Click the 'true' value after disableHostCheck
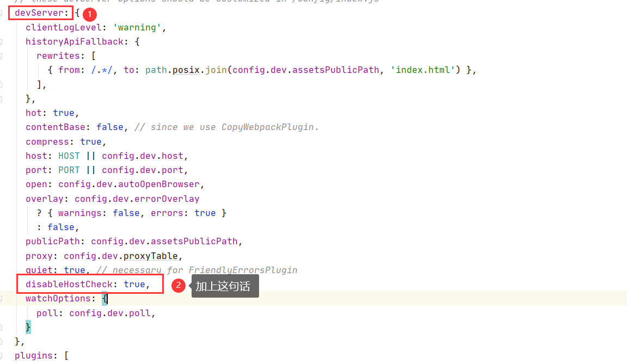Screen dimensions: 627x364 (x=134, y=284)
